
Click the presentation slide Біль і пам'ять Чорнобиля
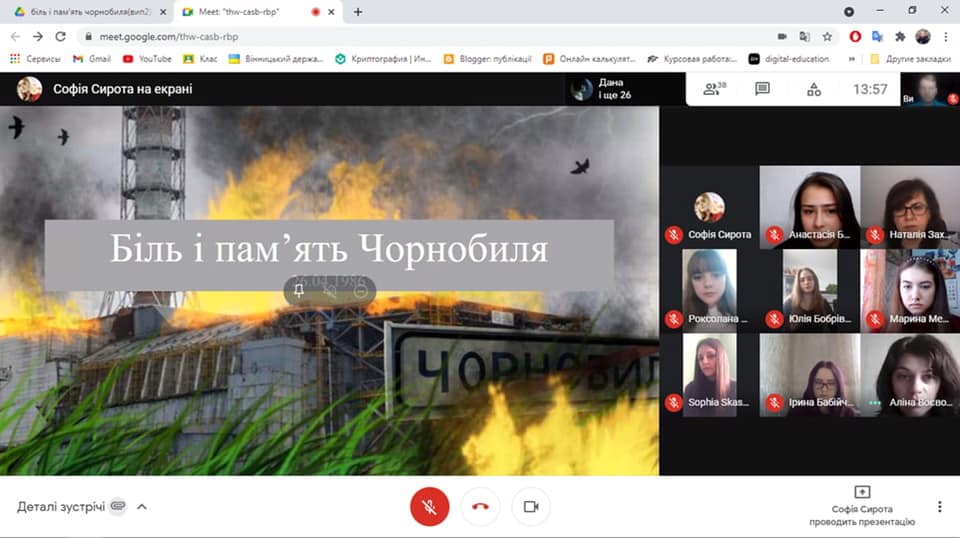point(329,291)
